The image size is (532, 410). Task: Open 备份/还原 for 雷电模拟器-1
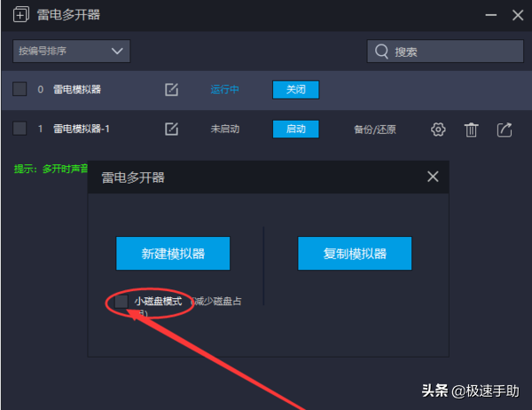click(375, 130)
